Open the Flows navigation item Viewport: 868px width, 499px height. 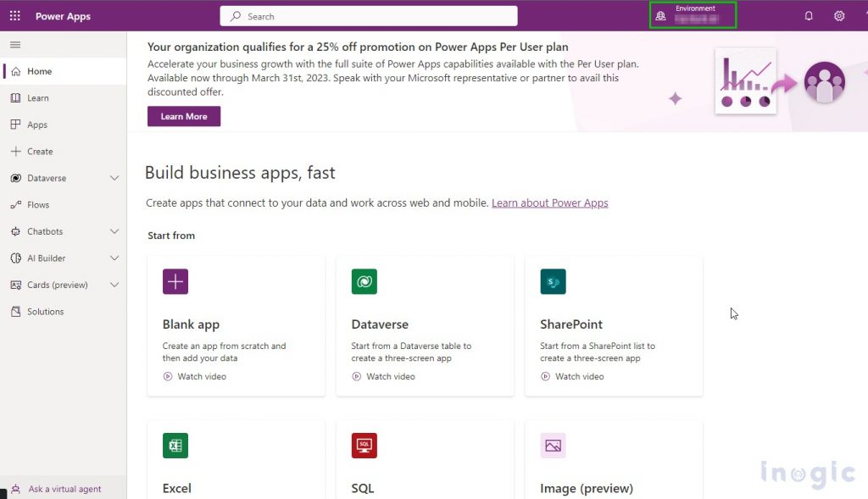click(x=63, y=205)
